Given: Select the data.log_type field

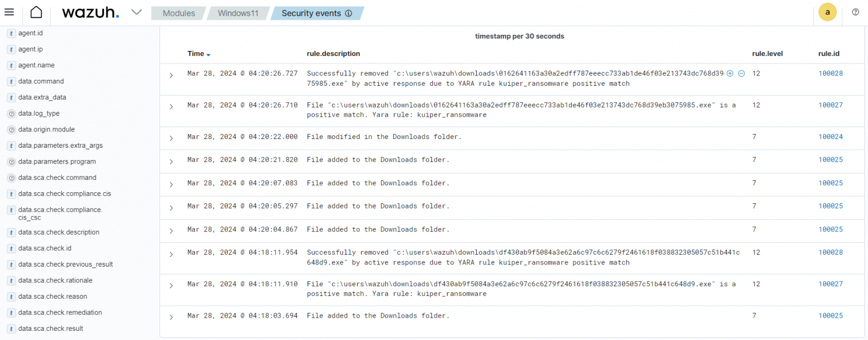Looking at the screenshot, I should (39, 114).
